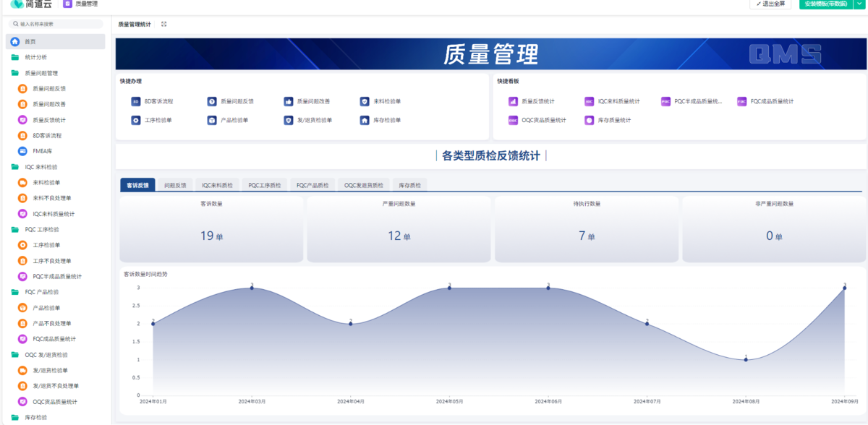This screenshot has width=868, height=425.
Task: Collapse the 质量问题管理 folder
Action: (x=15, y=73)
